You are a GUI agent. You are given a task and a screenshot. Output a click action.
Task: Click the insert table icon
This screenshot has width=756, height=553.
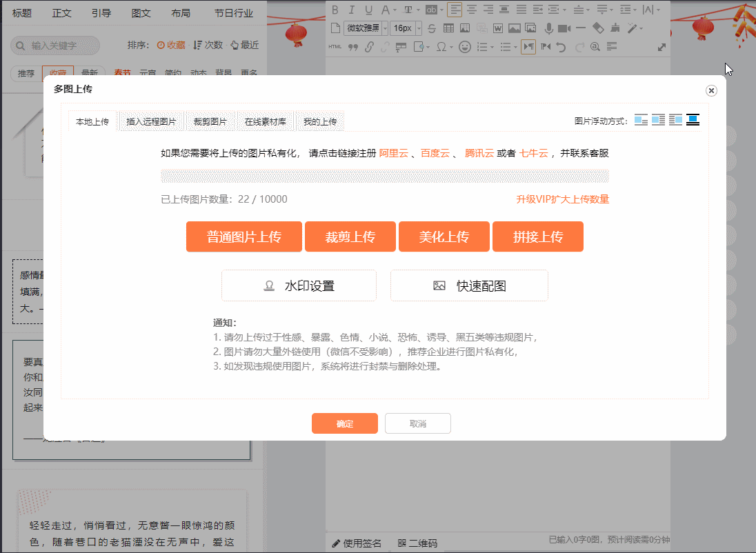(448, 28)
